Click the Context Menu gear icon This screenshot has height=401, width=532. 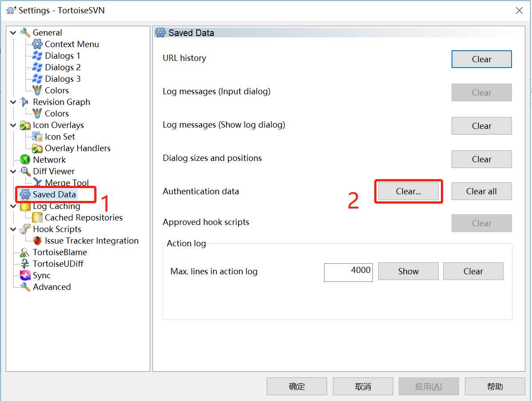(37, 44)
